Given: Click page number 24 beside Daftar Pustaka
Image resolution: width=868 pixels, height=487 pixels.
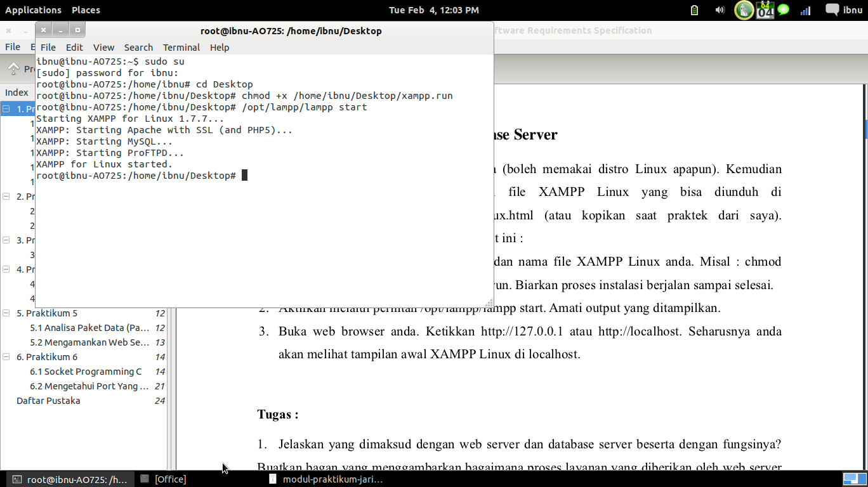Looking at the screenshot, I should coord(160,401).
